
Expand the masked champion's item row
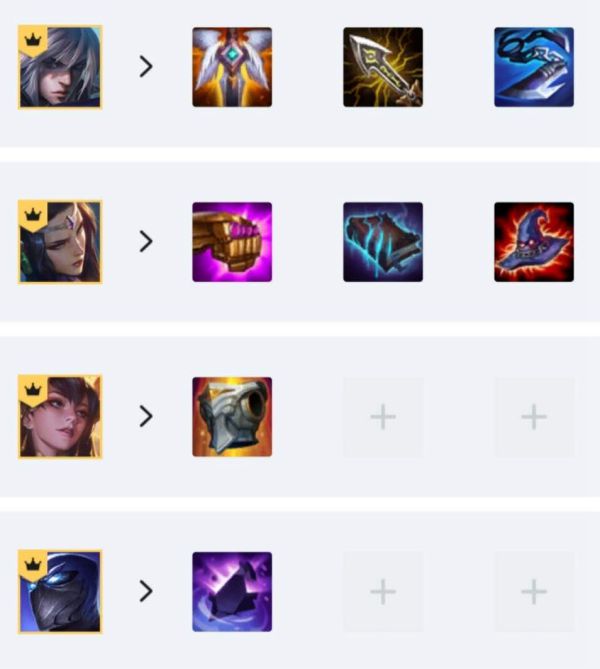[x=146, y=591]
